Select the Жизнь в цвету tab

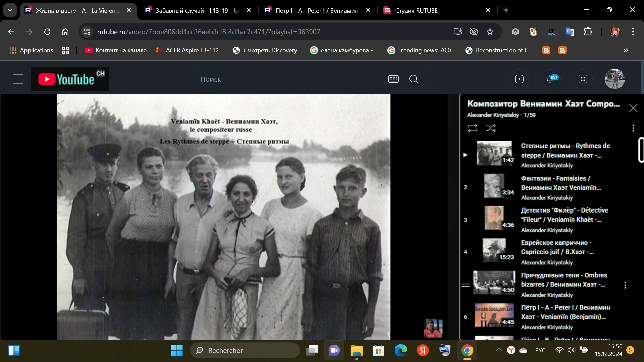[78, 10]
